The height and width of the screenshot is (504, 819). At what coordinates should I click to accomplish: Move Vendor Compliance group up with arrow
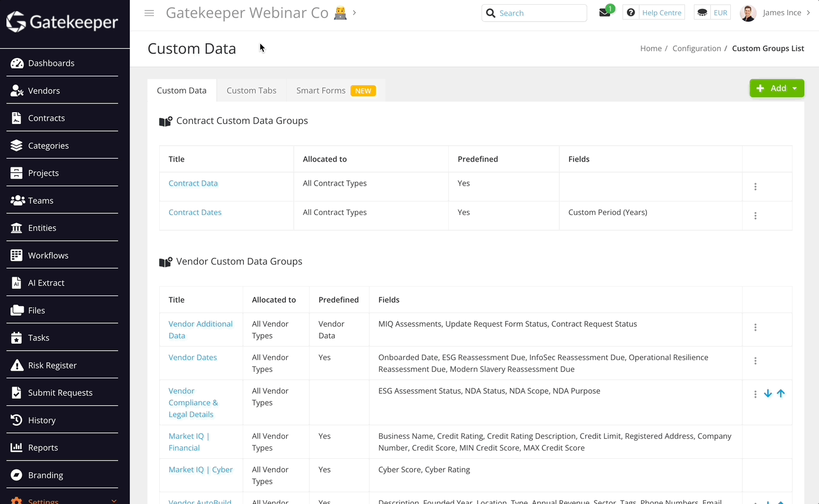781,393
